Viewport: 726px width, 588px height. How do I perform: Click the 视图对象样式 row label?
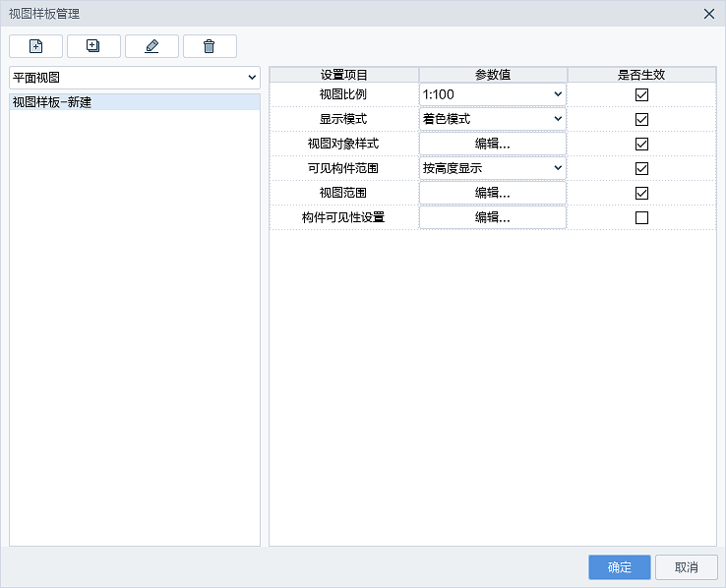343,144
